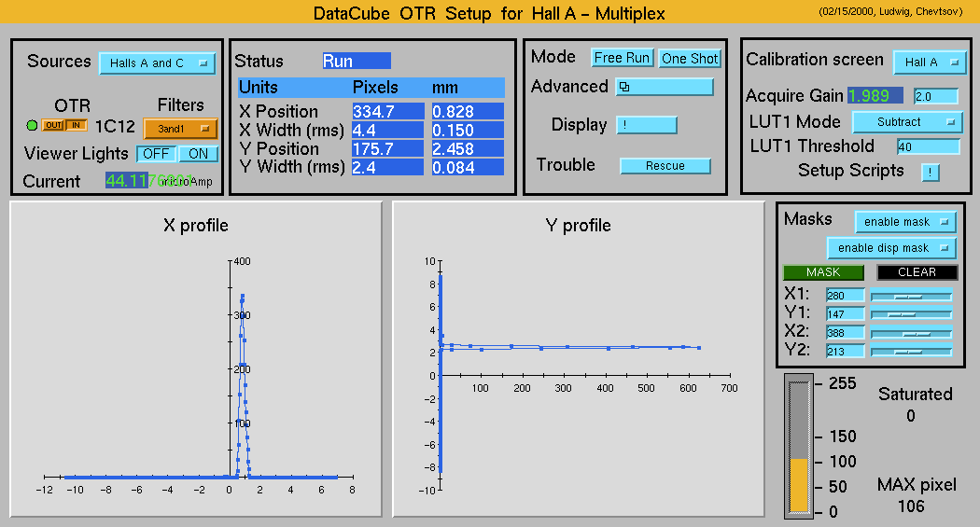
Task: Open the LUT1 Mode Subtract dropdown
Action: tap(906, 122)
